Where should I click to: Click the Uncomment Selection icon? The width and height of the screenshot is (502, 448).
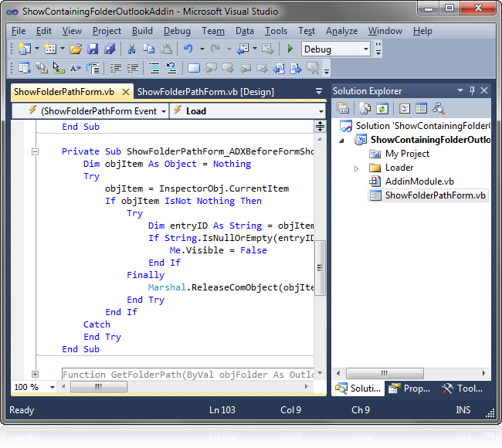(x=171, y=68)
